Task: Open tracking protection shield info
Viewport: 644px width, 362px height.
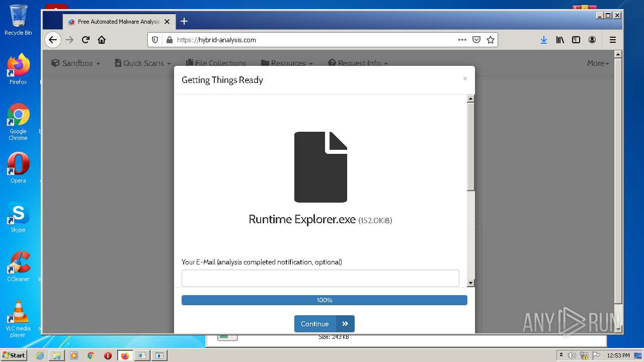Action: 155,40
